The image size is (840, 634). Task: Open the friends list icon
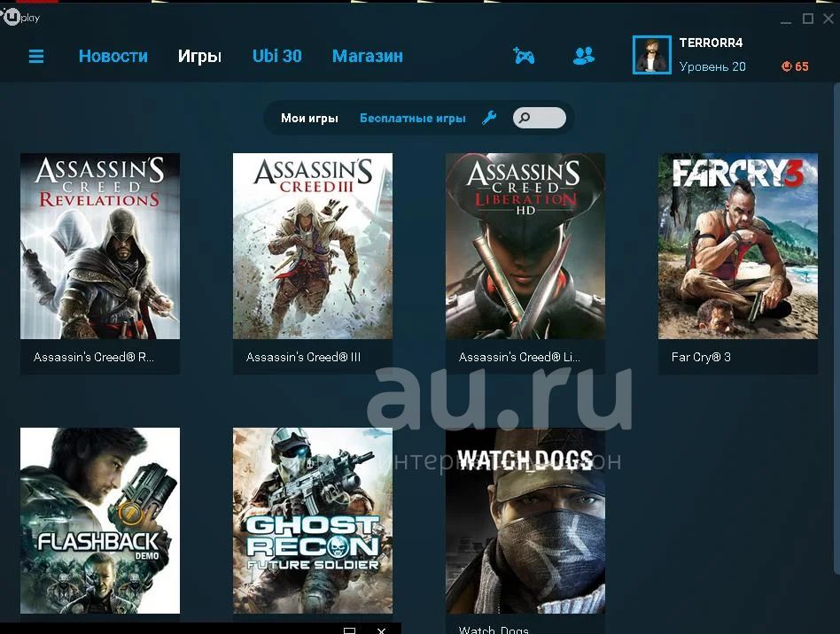click(583, 56)
